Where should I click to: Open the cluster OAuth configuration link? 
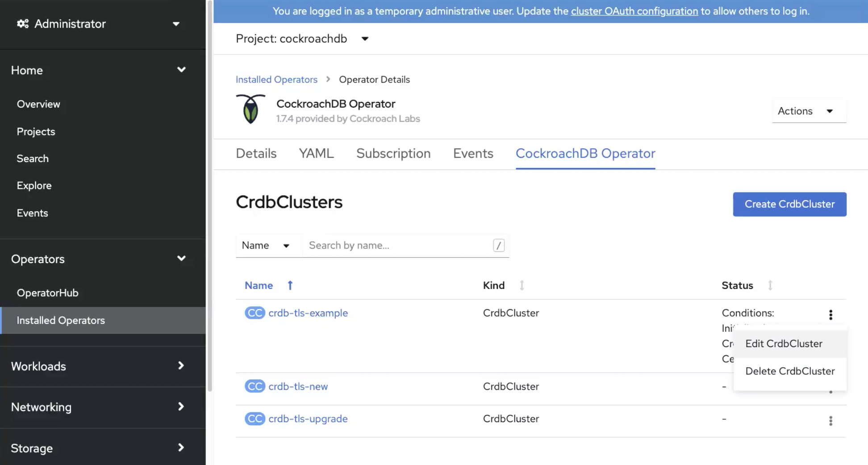tap(634, 11)
